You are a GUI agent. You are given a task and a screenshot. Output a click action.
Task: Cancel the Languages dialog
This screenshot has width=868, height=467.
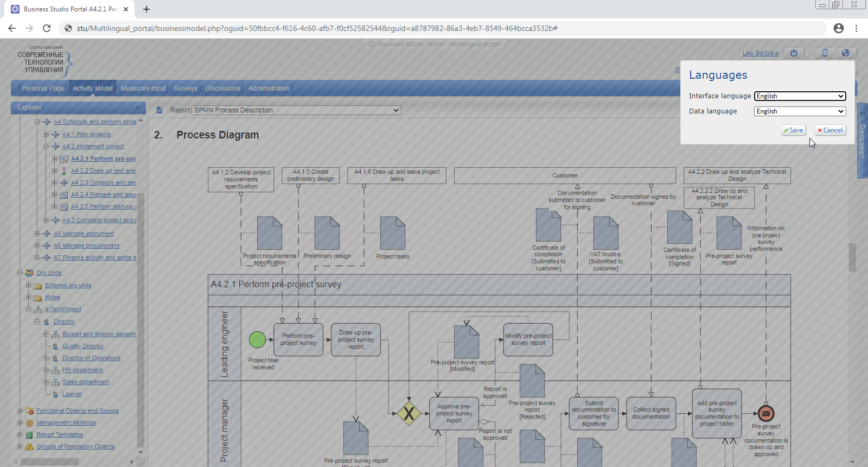(x=830, y=130)
